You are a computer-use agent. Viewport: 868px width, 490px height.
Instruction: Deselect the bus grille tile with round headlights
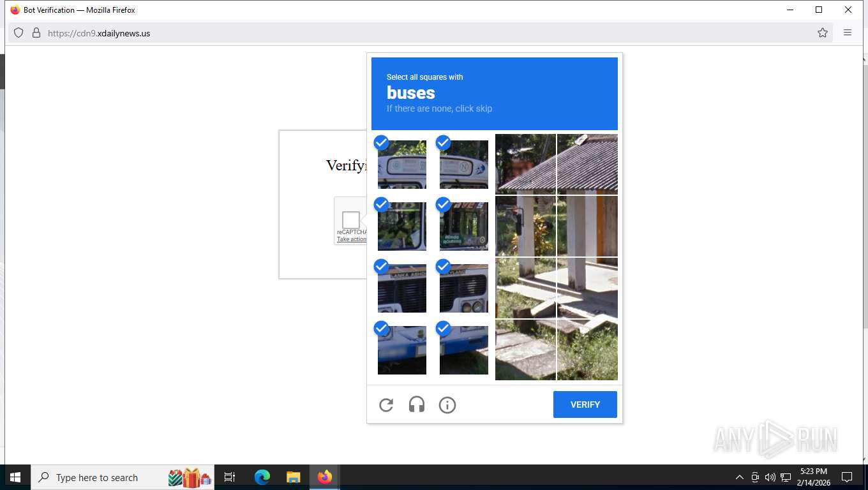click(x=464, y=288)
